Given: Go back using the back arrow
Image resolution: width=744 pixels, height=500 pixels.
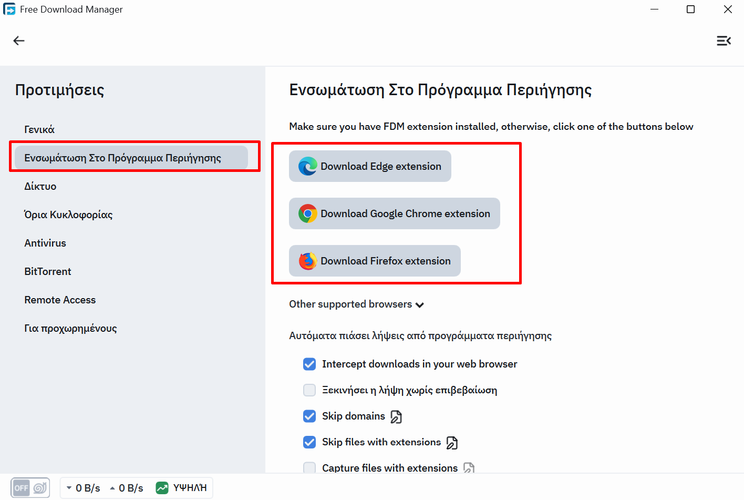Looking at the screenshot, I should coord(19,41).
